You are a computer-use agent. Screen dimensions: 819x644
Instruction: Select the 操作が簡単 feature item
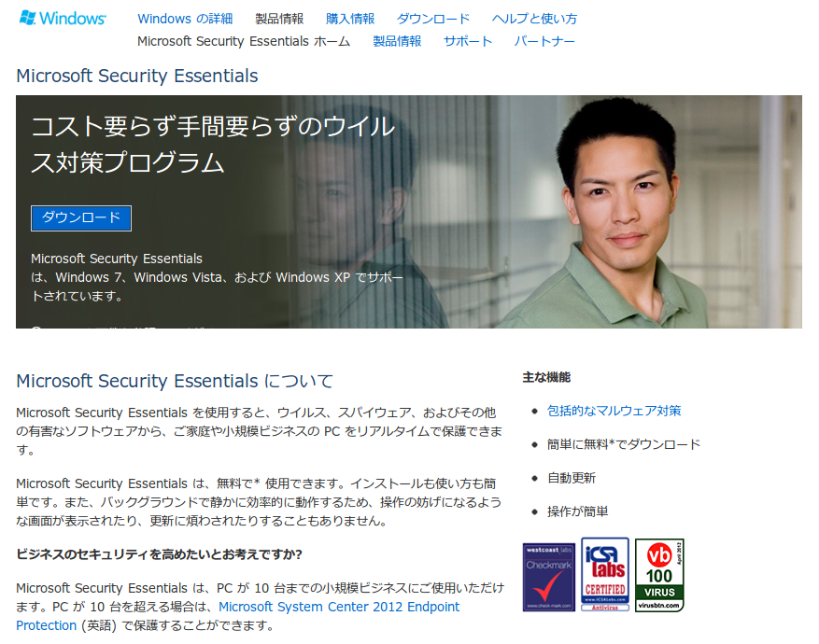[577, 511]
